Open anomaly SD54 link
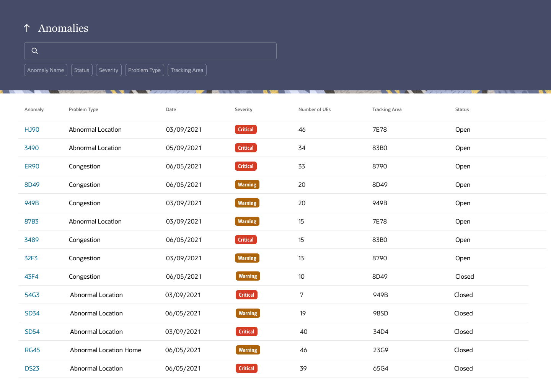The height and width of the screenshot is (392, 551). click(x=32, y=332)
